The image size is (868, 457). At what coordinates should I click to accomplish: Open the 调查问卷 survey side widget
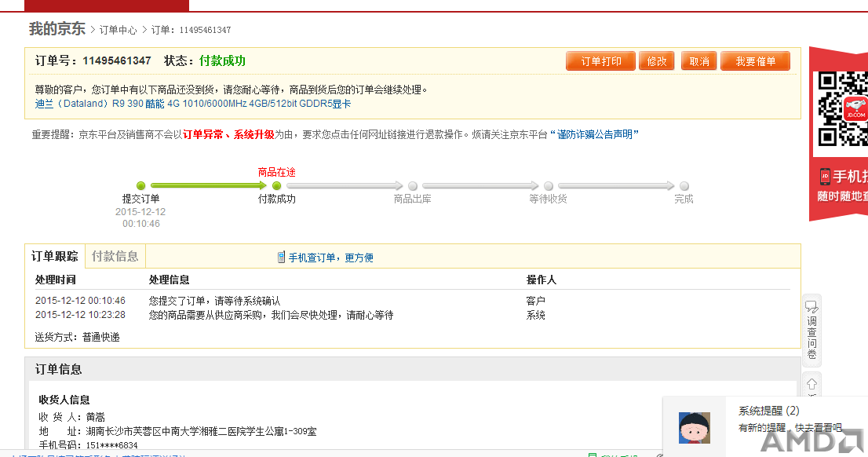(811, 331)
